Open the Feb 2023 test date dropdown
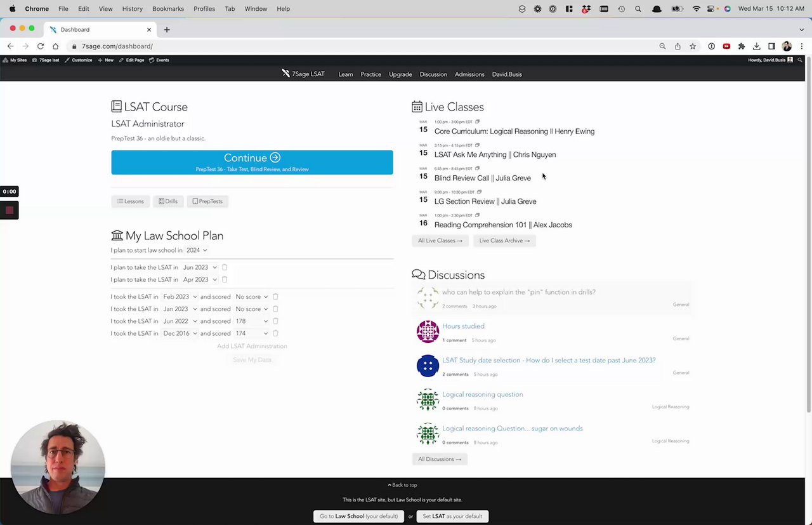 [x=180, y=296]
